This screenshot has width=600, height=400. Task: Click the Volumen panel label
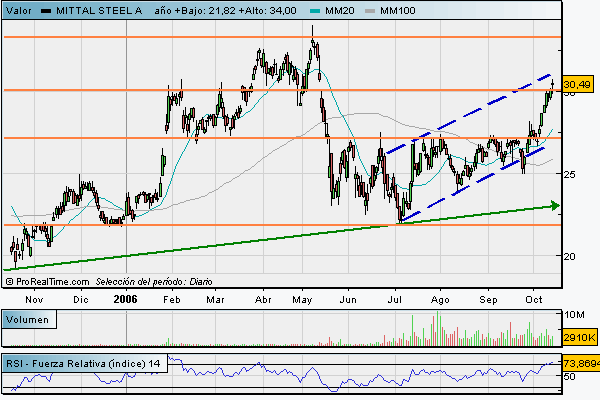tap(28, 320)
